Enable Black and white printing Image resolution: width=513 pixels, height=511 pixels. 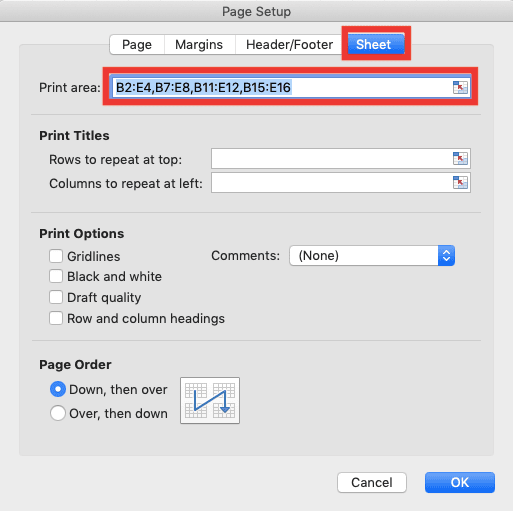56,277
